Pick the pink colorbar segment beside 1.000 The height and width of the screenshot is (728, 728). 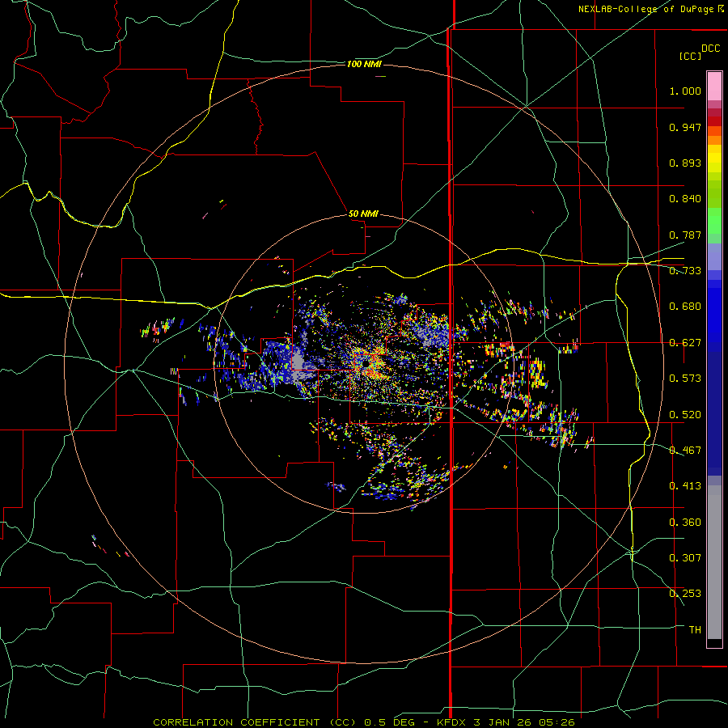click(x=714, y=87)
